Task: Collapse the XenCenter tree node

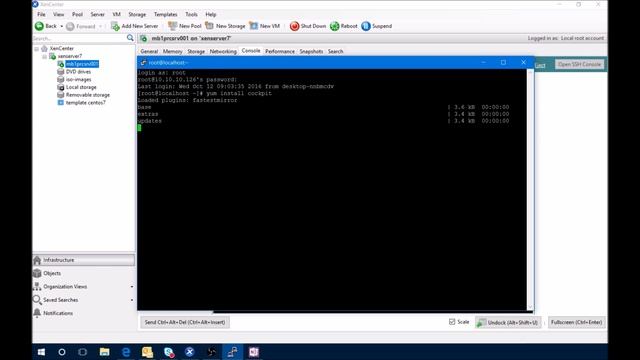Action: coord(37,49)
